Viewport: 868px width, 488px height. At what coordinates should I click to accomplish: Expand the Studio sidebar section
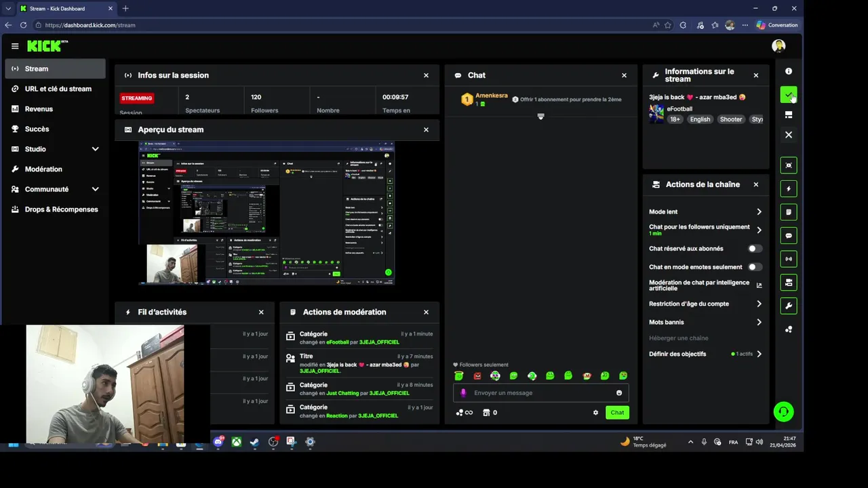(95, 149)
